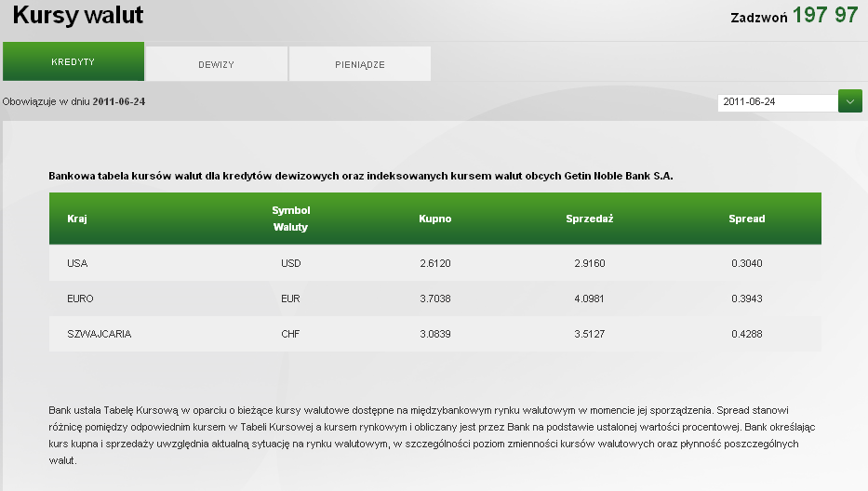Expand the date dropdown with green arrow

point(850,101)
